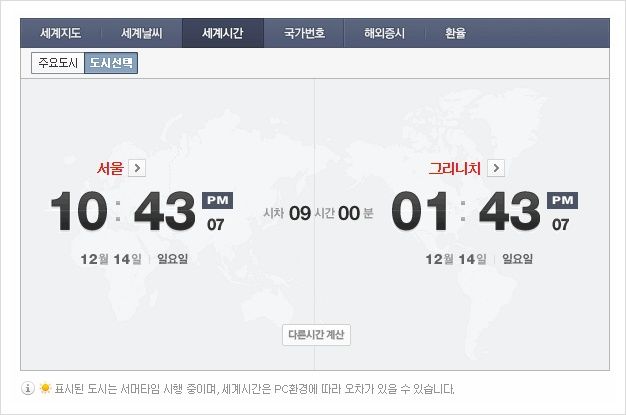Open the 세계지도 tab

61,33
